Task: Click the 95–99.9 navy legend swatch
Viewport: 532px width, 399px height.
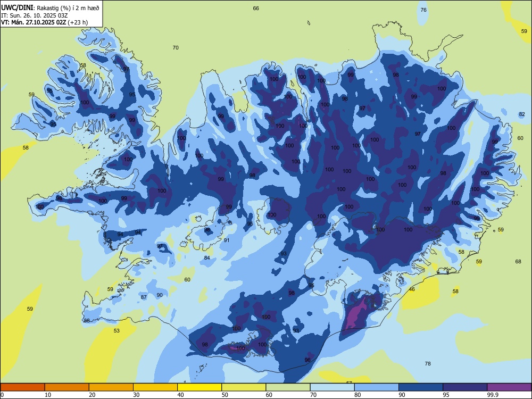Action: coord(465,387)
